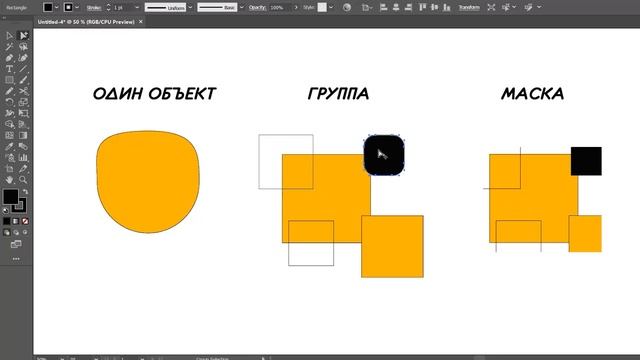
Task: Select the Paintbrush tool
Action: coord(23,80)
